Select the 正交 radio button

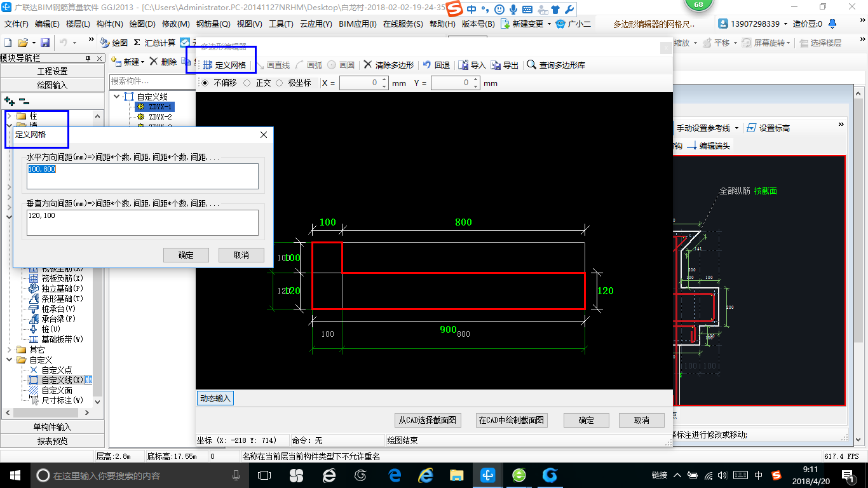point(247,83)
